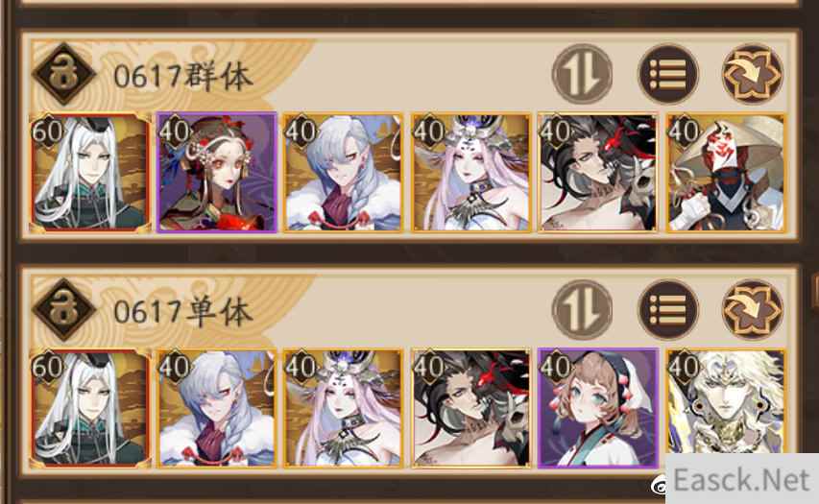Click the flower arrow apply icon for 0617单体
Viewport: 819px width, 504px height.
[x=752, y=310]
